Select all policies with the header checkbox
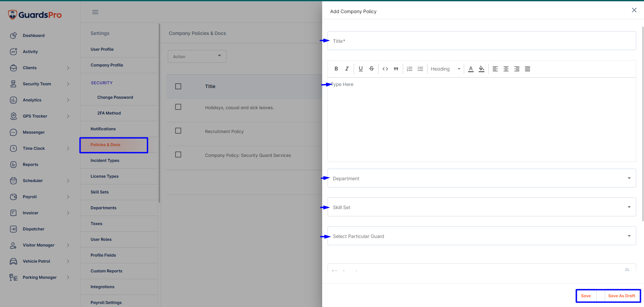The width and height of the screenshot is (644, 307). point(178,86)
